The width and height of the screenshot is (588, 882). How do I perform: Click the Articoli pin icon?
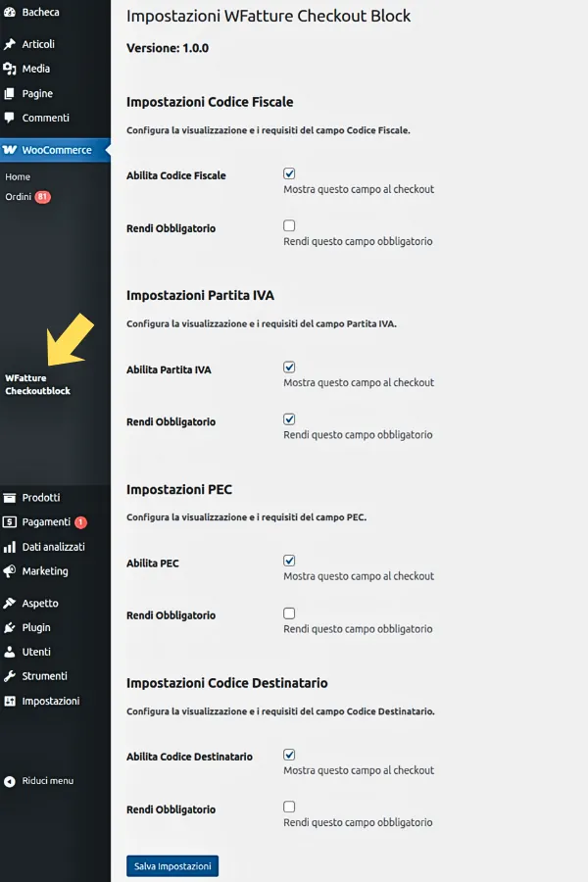[9, 44]
